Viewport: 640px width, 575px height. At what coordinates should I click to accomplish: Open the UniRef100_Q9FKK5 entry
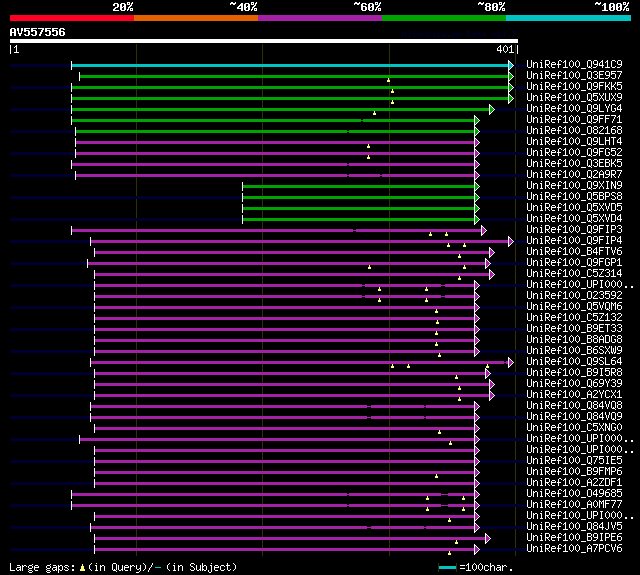click(574, 87)
